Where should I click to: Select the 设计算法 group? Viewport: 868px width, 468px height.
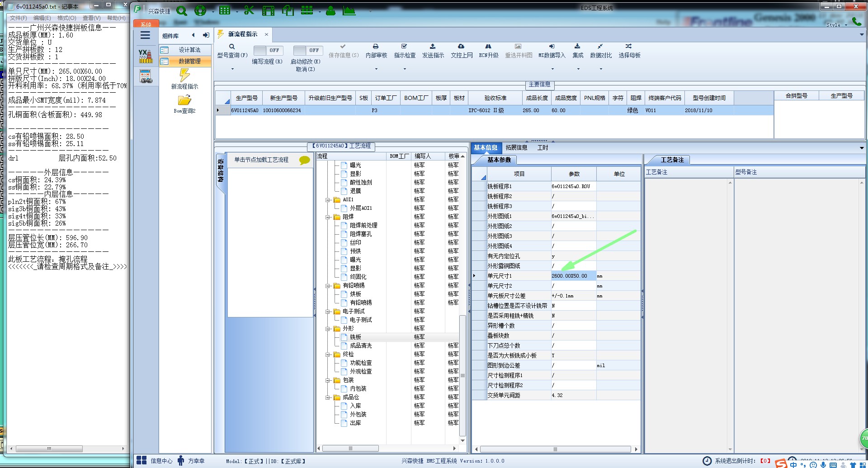tap(185, 50)
